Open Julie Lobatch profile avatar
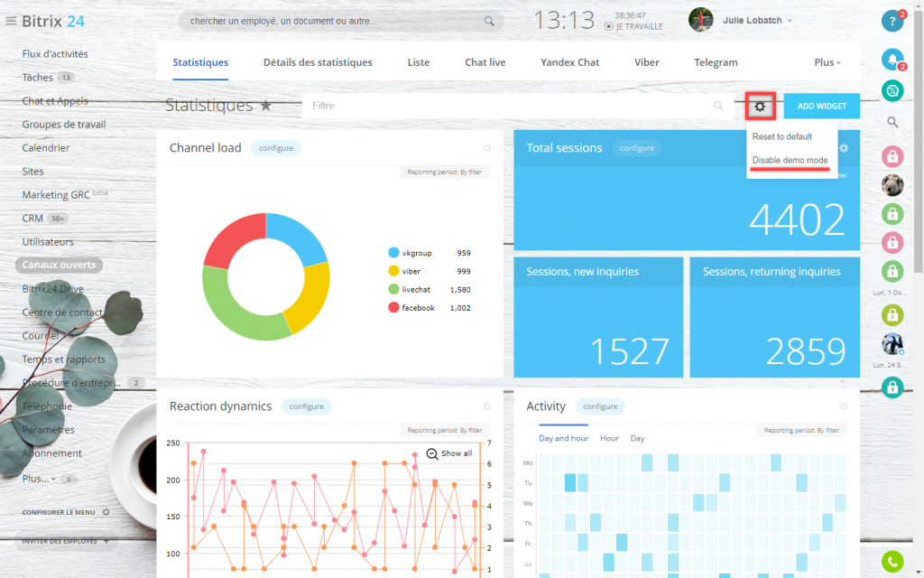The width and height of the screenshot is (924, 578). point(700,20)
